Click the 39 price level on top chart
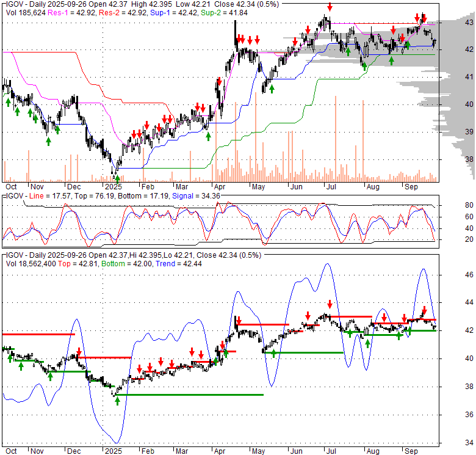Image resolution: width=476 pixels, height=455 pixels. [x=469, y=131]
